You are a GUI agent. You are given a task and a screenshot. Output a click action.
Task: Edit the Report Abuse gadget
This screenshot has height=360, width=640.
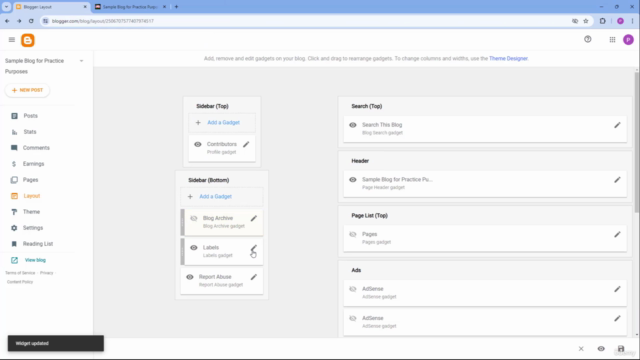253,277
